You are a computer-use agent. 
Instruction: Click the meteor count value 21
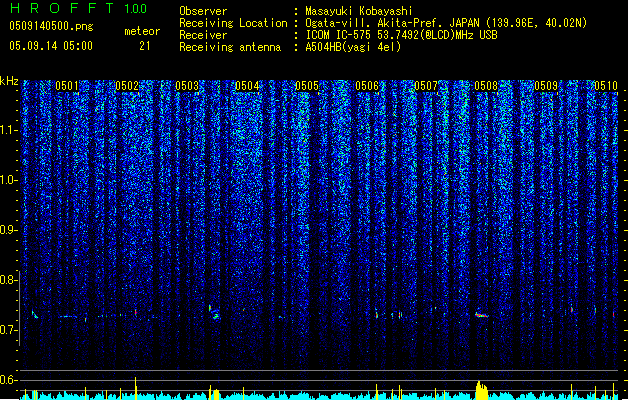(x=145, y=46)
